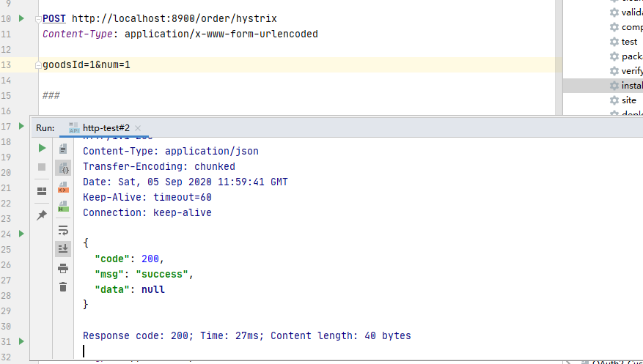Select the Maven site lifecycle goal
Screen dimensions: 643x364
tap(628, 100)
